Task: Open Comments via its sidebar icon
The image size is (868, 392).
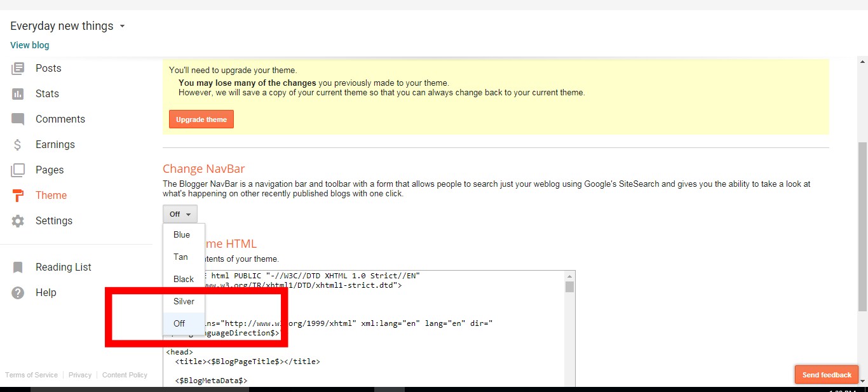Action: [18, 119]
